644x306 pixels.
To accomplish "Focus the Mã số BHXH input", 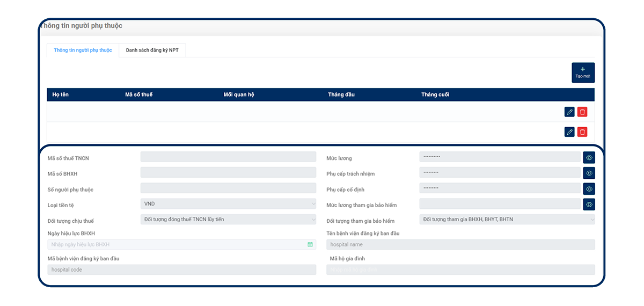I will (228, 172).
